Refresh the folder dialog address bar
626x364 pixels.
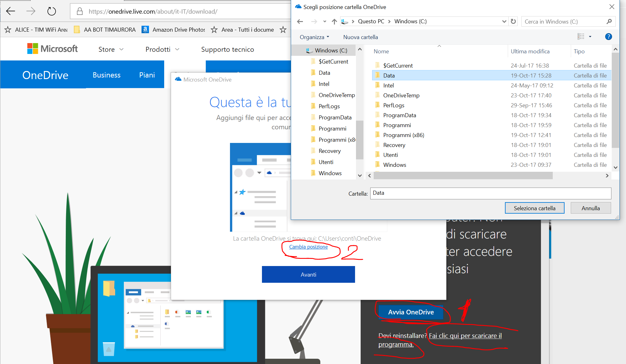(513, 21)
